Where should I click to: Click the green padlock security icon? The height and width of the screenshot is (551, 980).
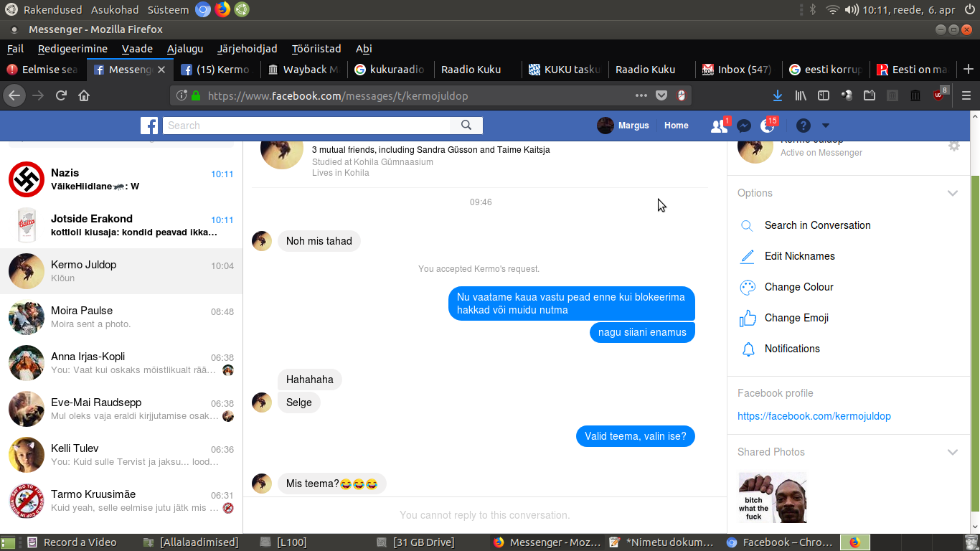pyautogui.click(x=196, y=95)
